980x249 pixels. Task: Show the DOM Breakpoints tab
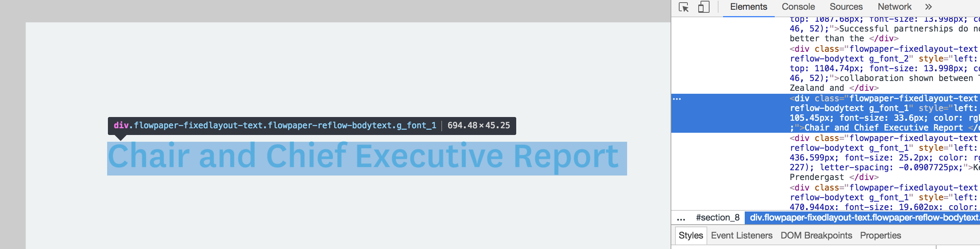point(816,235)
